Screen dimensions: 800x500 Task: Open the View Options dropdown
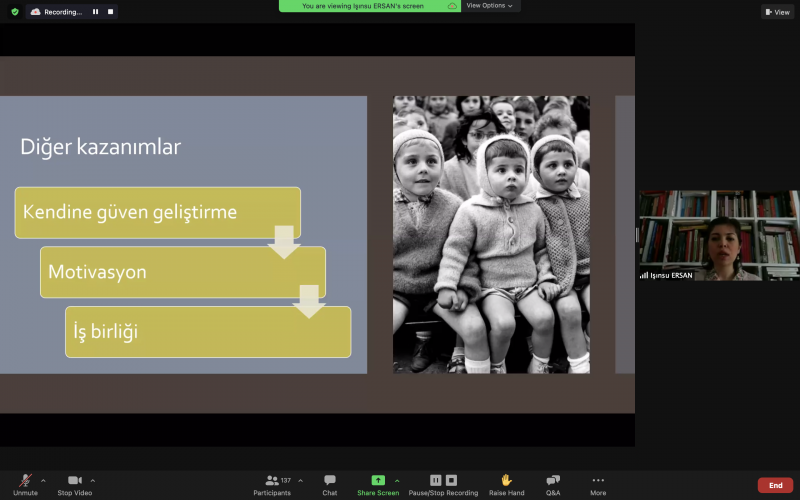[x=490, y=6]
